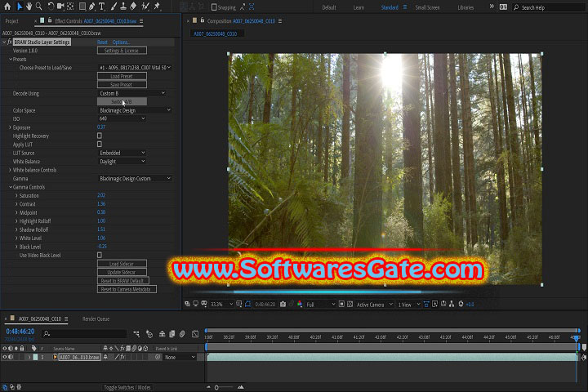
Task: Select the Rotation tool
Action: (x=51, y=7)
